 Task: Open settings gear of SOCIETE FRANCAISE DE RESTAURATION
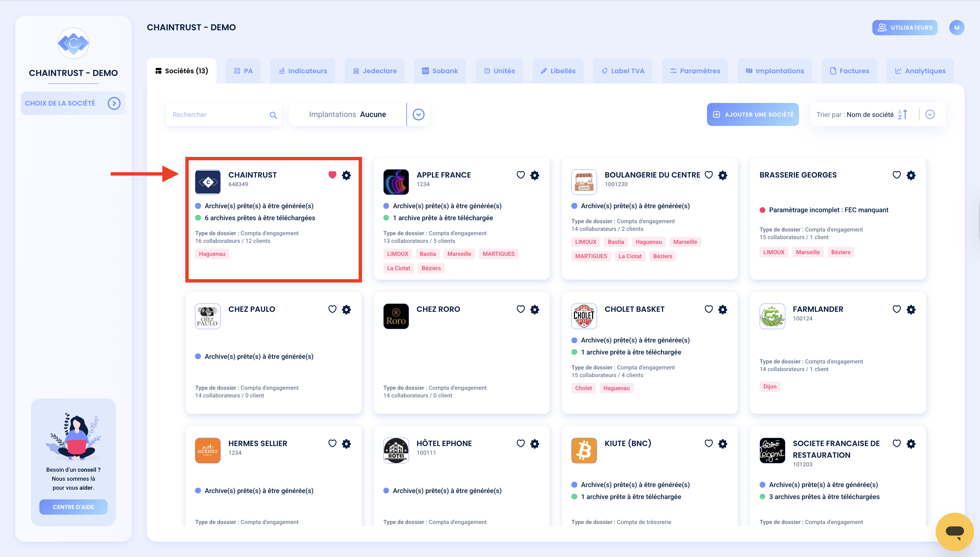pos(911,444)
